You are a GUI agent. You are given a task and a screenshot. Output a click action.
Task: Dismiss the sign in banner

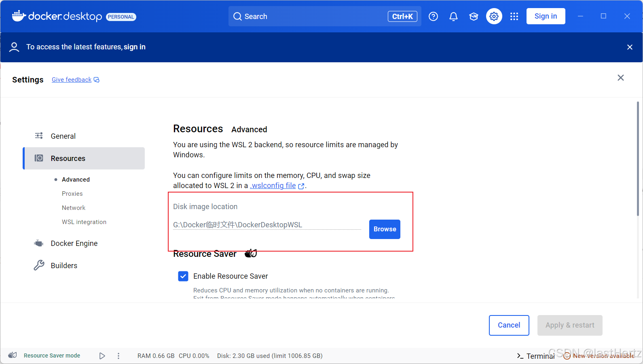coord(630,47)
